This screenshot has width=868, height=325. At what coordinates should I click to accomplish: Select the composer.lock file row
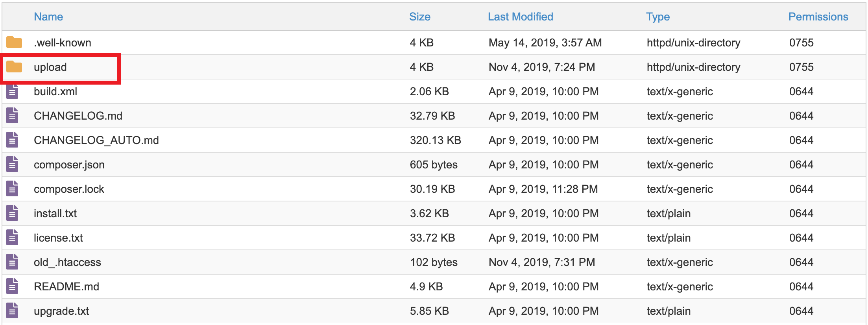click(x=69, y=189)
